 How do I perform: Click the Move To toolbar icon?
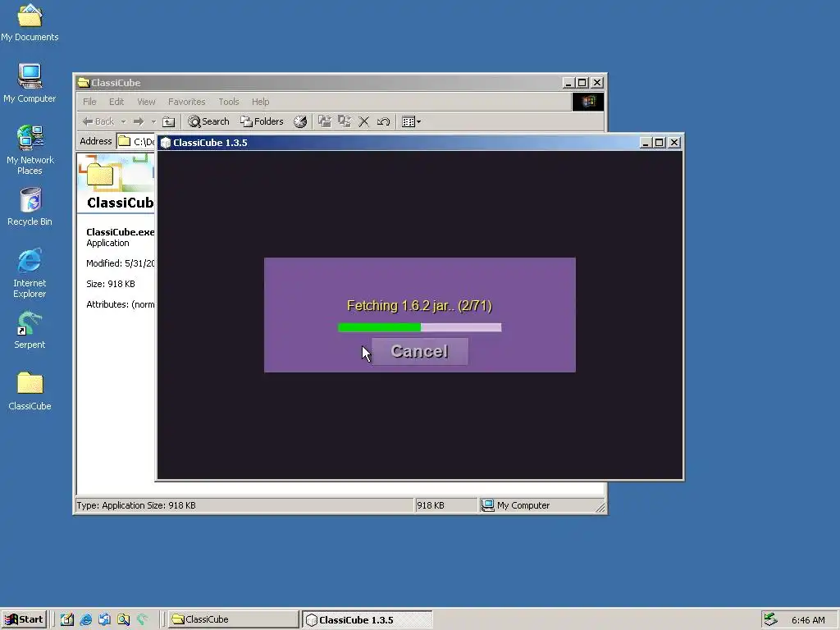click(x=325, y=121)
